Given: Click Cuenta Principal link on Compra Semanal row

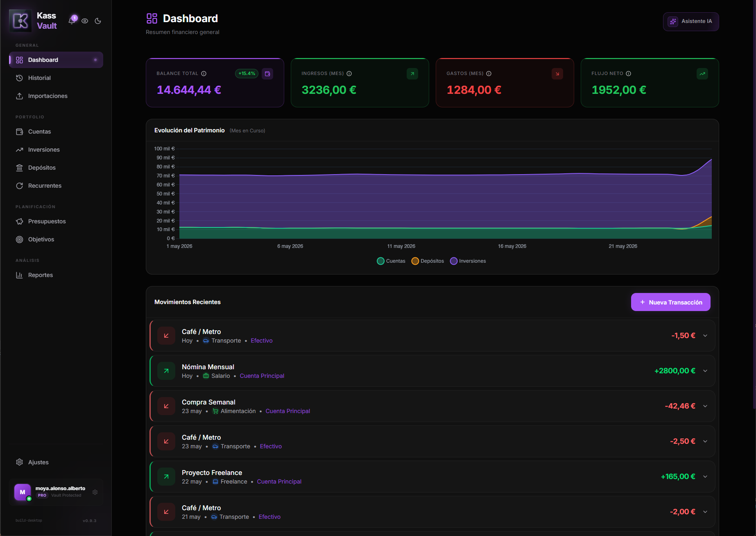Looking at the screenshot, I should pos(288,411).
